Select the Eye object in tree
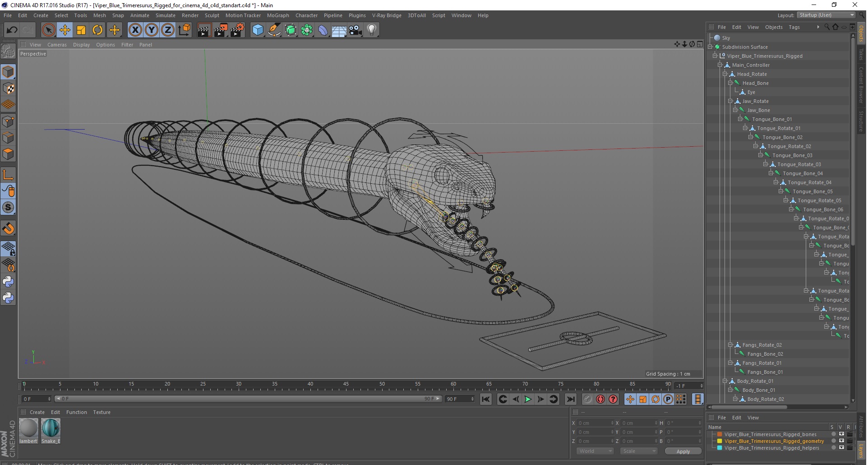The width and height of the screenshot is (868, 465). click(751, 92)
